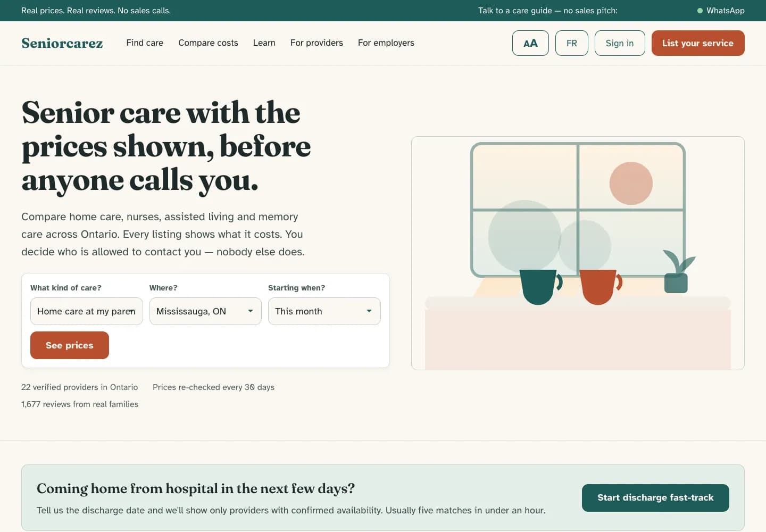This screenshot has width=766, height=532.
Task: Open the Where location dropdown
Action: pyautogui.click(x=205, y=311)
